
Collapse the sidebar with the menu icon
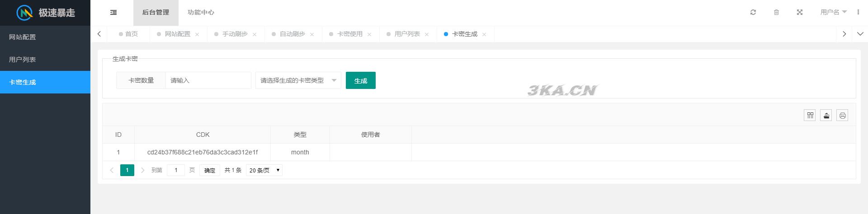click(113, 13)
